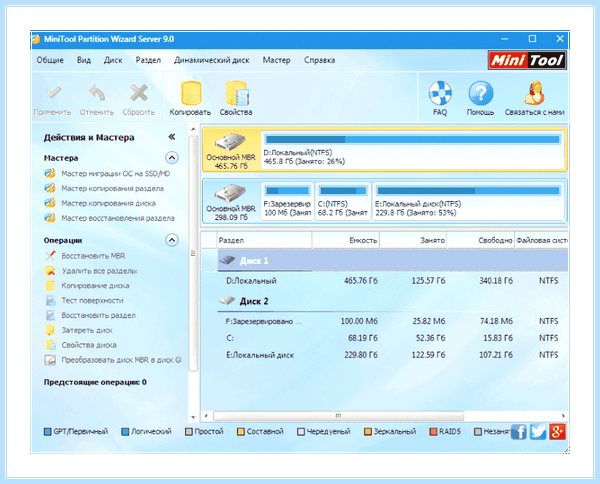Image resolution: width=600 pixels, height=484 pixels.
Task: Sort by the Свободно column header
Action: 481,240
